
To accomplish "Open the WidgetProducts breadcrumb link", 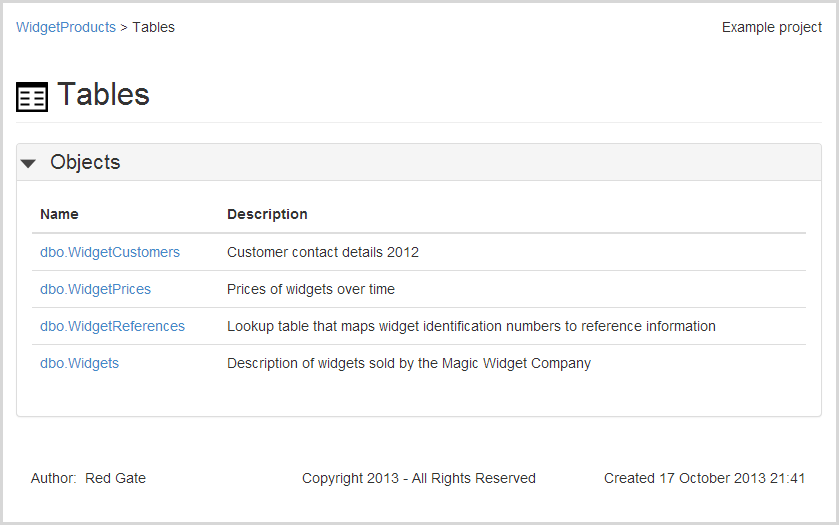I will (x=66, y=27).
